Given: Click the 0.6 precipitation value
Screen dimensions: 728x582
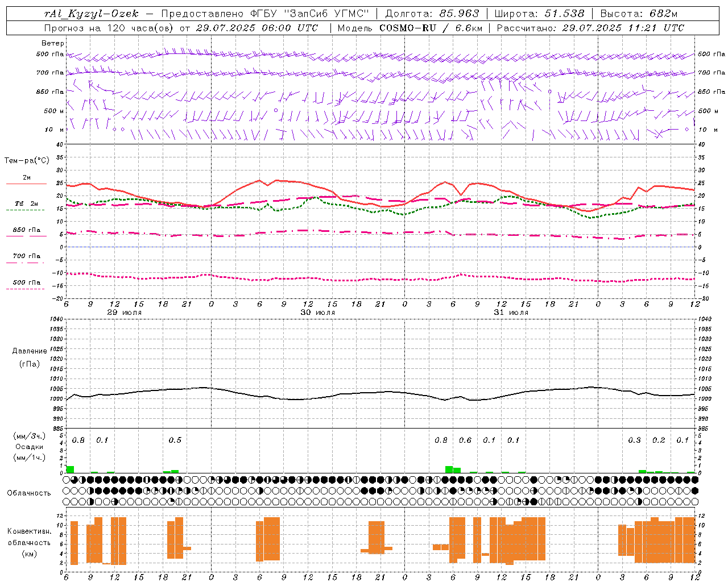Looking at the screenshot, I should (465, 440).
